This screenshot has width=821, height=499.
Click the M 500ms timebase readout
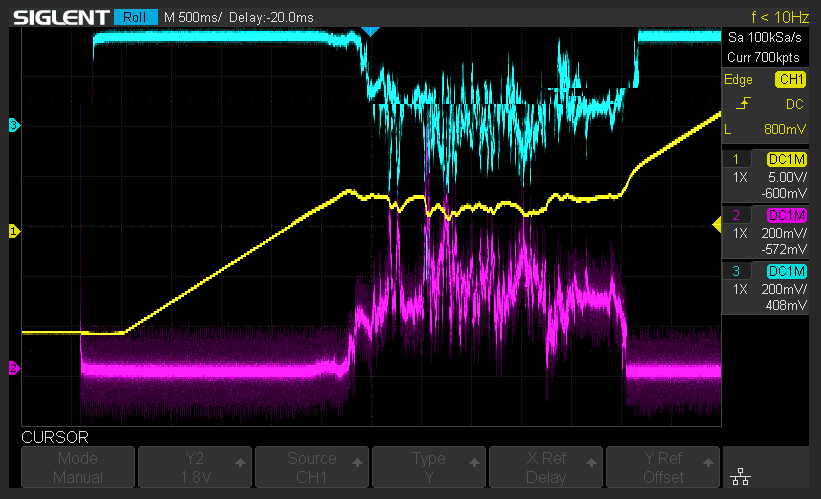point(193,17)
